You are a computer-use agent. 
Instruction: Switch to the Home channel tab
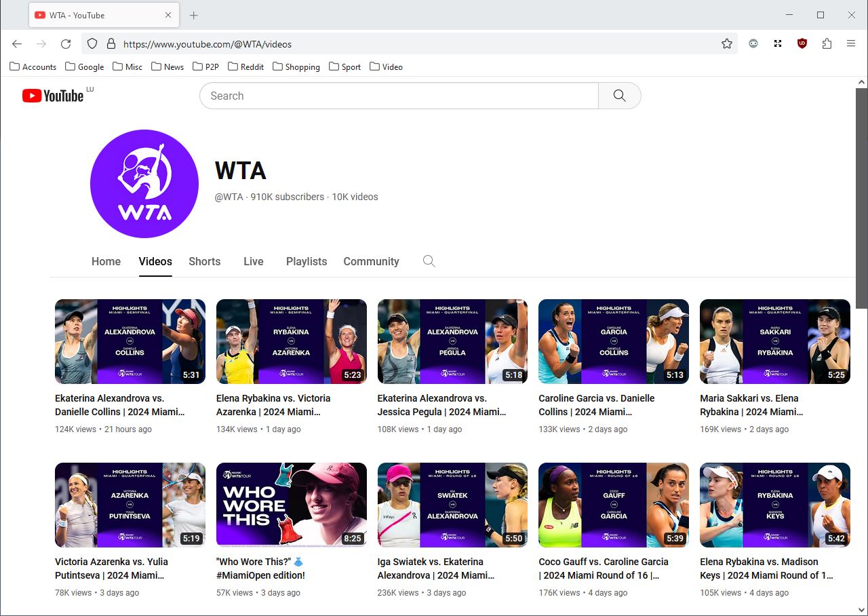pos(106,261)
